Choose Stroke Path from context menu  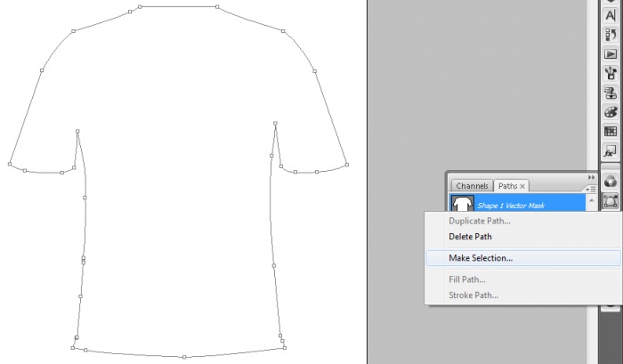pyautogui.click(x=473, y=295)
